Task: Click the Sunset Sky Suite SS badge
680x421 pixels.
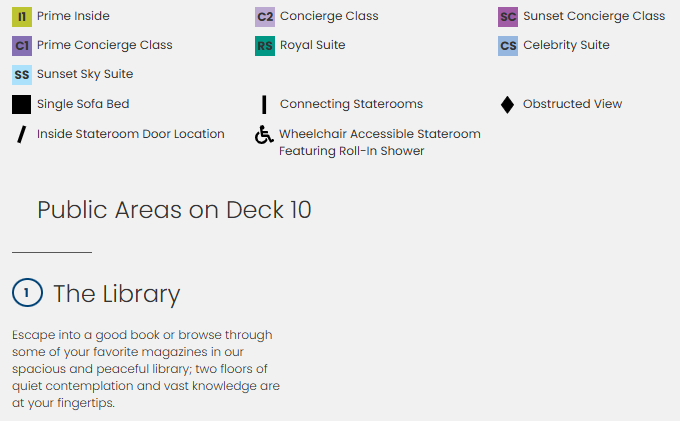Action: tap(22, 74)
